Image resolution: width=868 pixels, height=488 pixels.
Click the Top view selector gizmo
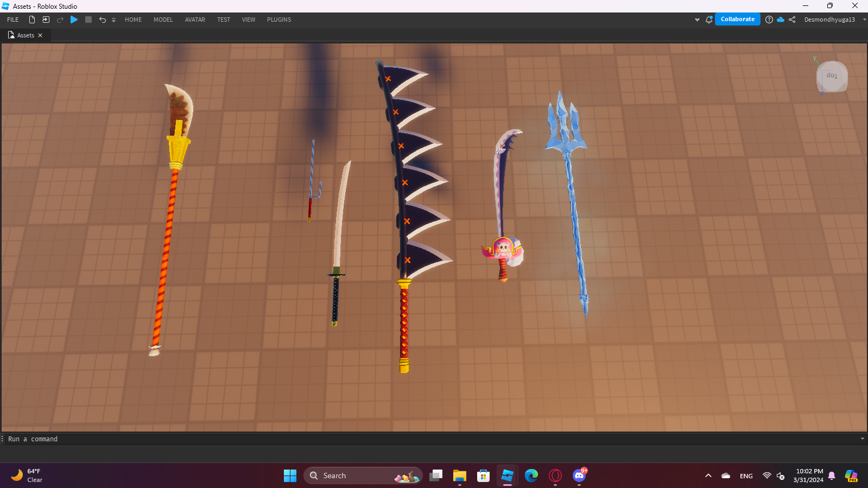coord(832,76)
